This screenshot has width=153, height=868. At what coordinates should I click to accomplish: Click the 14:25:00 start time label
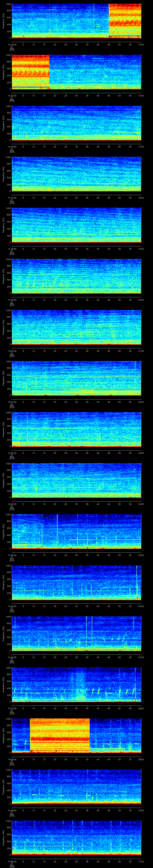(x=12, y=606)
